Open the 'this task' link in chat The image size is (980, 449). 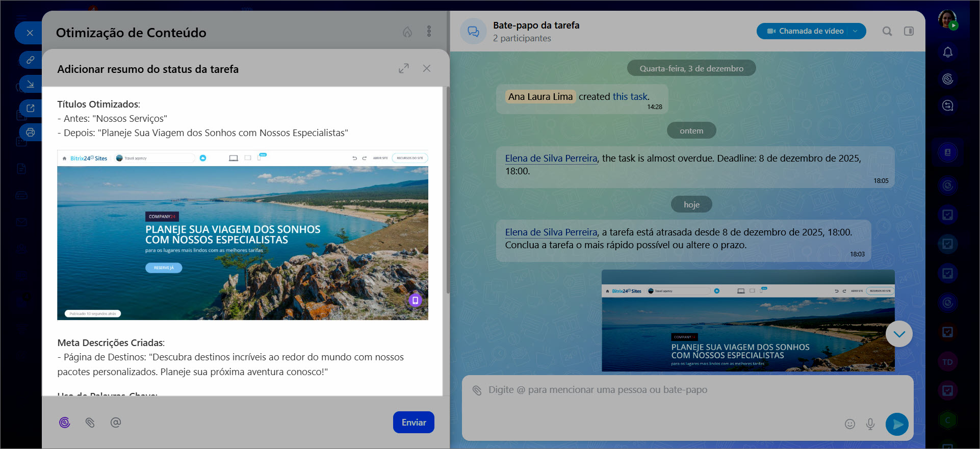click(630, 96)
